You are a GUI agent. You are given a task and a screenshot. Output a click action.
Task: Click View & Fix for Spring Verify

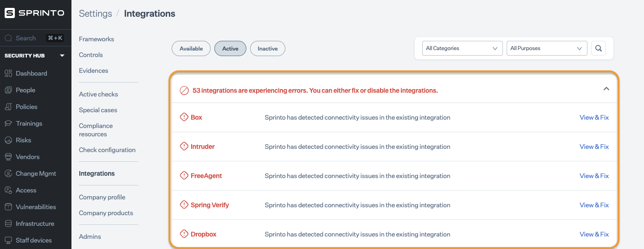tap(594, 205)
